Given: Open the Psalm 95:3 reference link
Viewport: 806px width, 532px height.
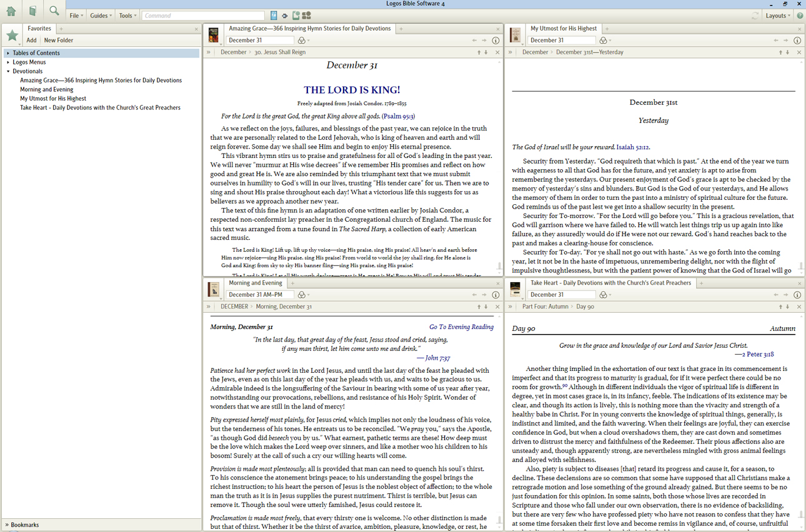Looking at the screenshot, I should click(x=399, y=116).
